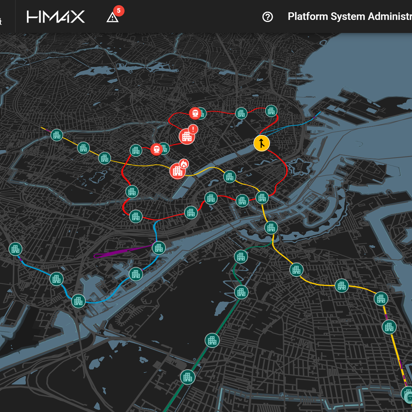Click the help question mark icon
The width and height of the screenshot is (412, 412).
click(267, 17)
